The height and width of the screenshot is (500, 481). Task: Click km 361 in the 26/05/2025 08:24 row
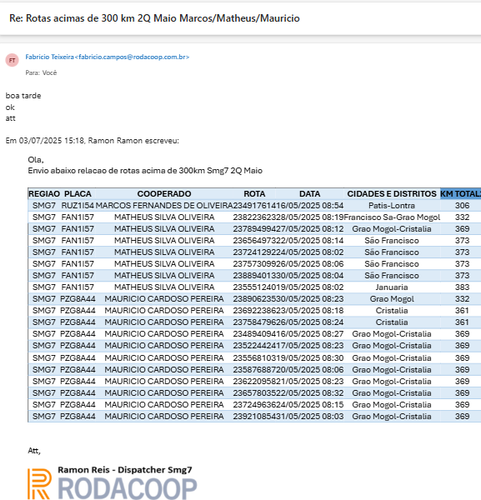[x=462, y=322]
